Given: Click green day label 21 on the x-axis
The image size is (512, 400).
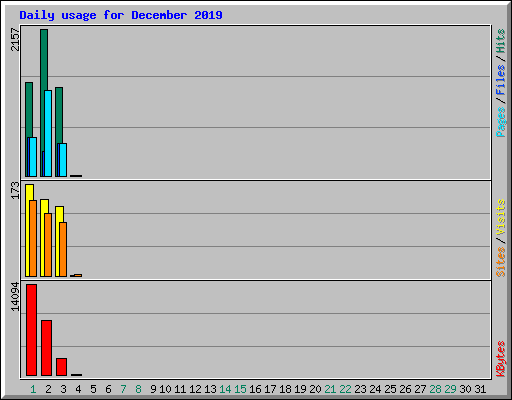Looking at the screenshot, I should pyautogui.click(x=330, y=389).
